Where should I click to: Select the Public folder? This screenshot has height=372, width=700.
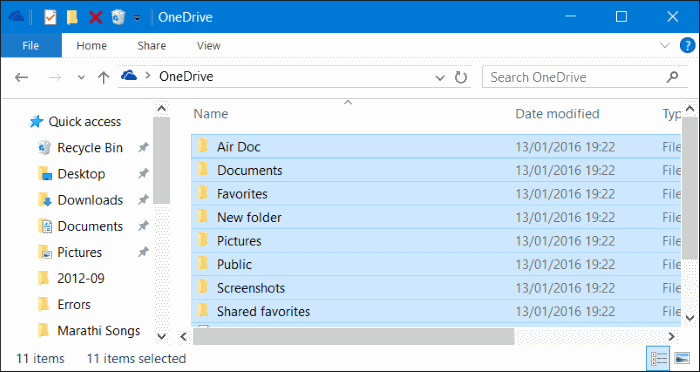click(x=436, y=264)
